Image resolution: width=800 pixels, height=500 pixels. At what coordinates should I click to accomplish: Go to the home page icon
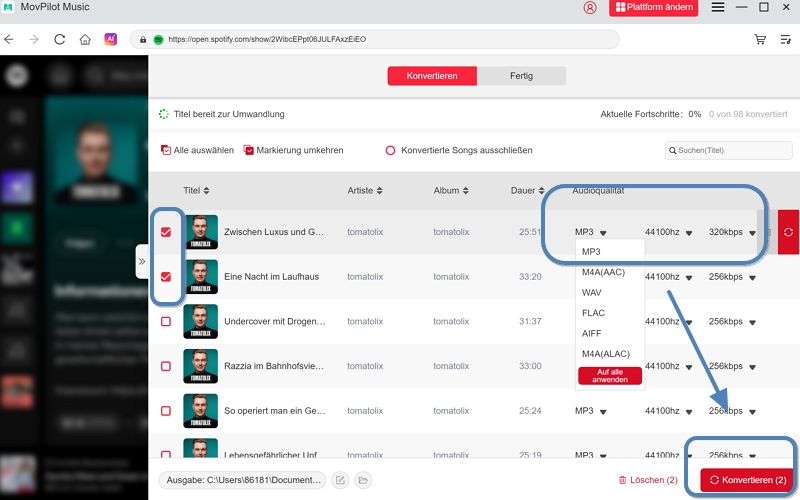point(85,39)
